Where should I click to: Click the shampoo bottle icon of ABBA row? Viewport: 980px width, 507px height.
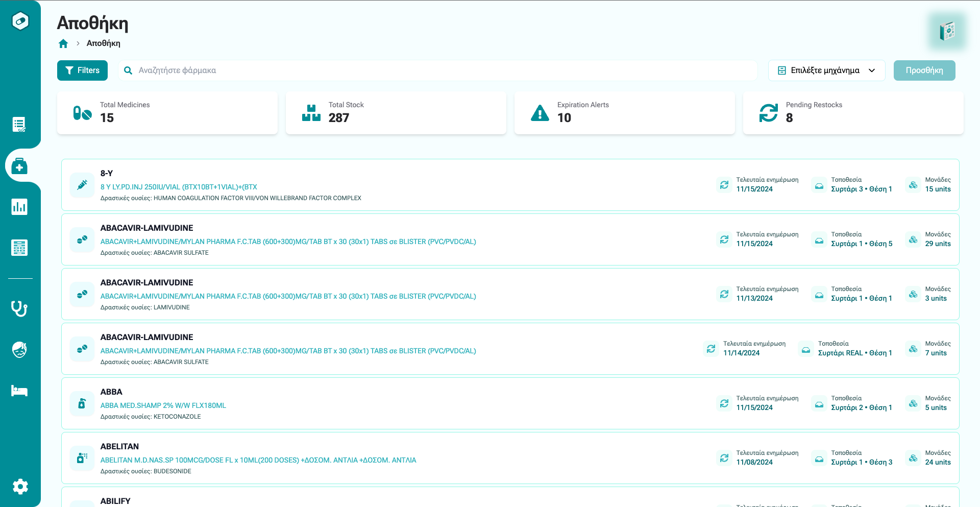click(x=82, y=403)
